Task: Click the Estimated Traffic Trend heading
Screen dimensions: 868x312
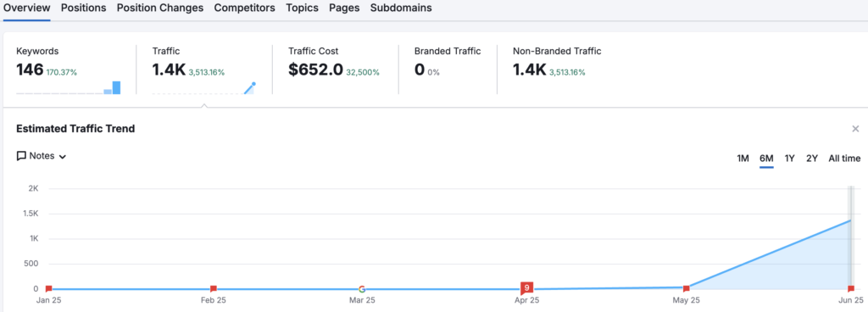Action: point(75,129)
